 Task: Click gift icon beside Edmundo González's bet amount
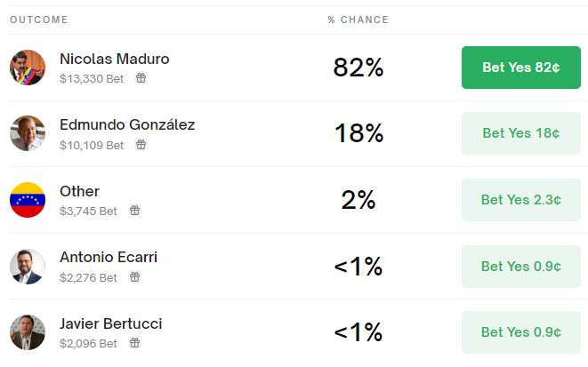(141, 145)
